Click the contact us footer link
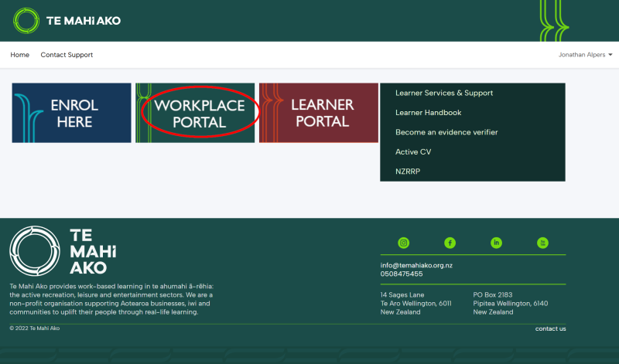This screenshot has width=619, height=364. click(550, 329)
